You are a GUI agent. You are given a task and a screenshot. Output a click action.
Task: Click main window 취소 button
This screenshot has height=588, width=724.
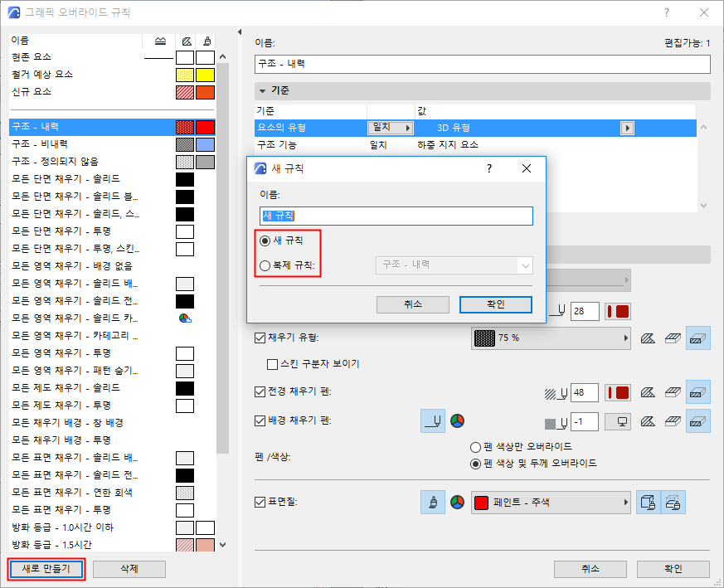pos(590,569)
